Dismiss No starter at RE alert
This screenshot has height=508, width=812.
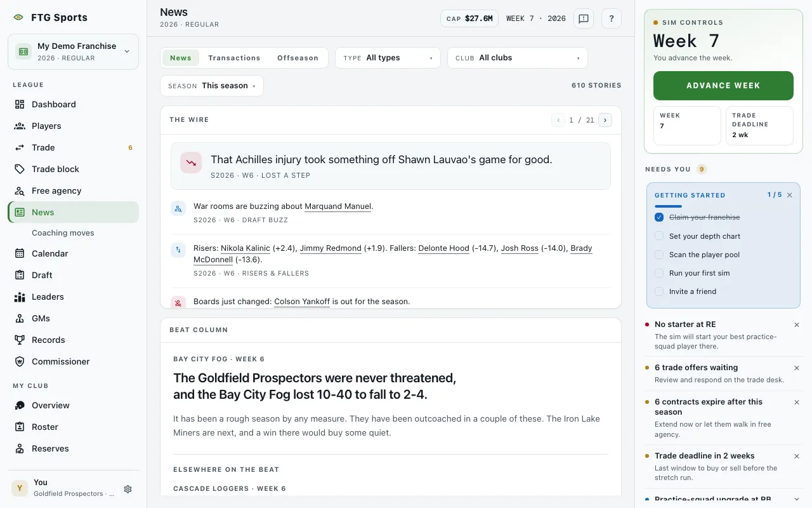797,324
